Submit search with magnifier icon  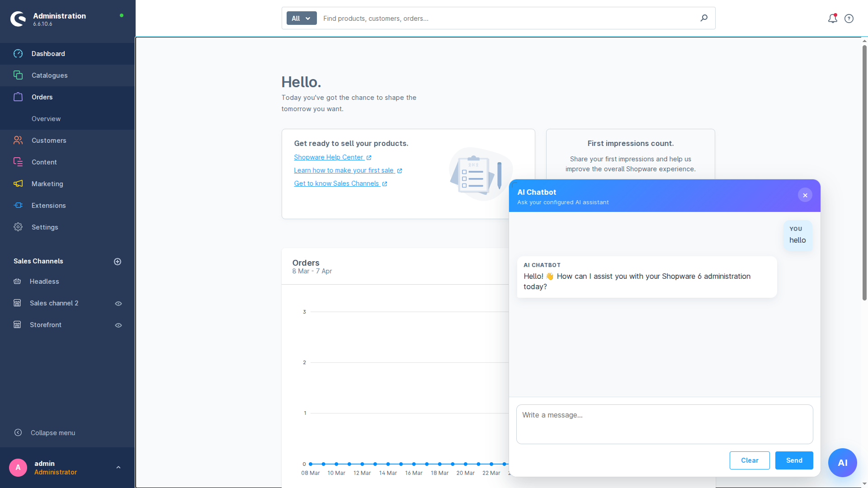coord(704,18)
